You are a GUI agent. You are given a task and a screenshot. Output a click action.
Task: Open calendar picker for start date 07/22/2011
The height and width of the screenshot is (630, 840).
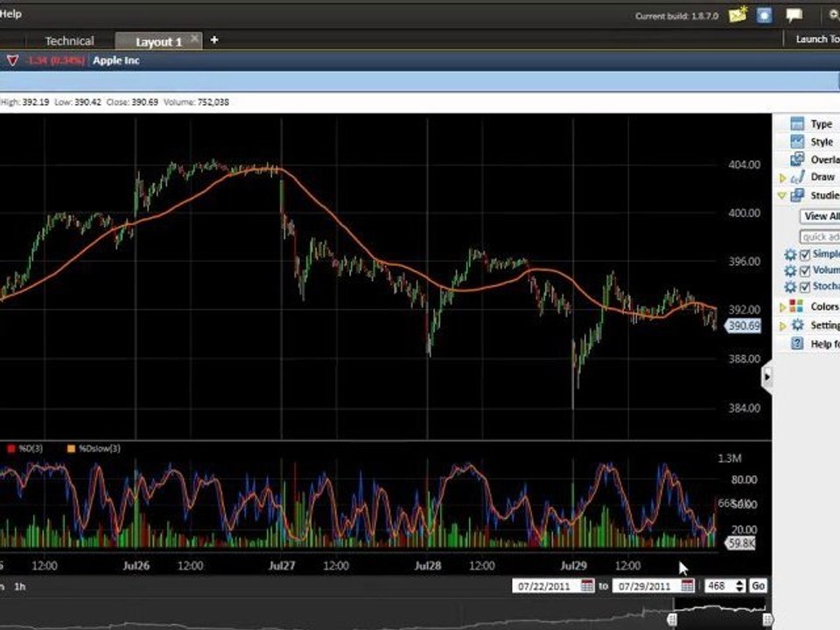[x=587, y=586]
